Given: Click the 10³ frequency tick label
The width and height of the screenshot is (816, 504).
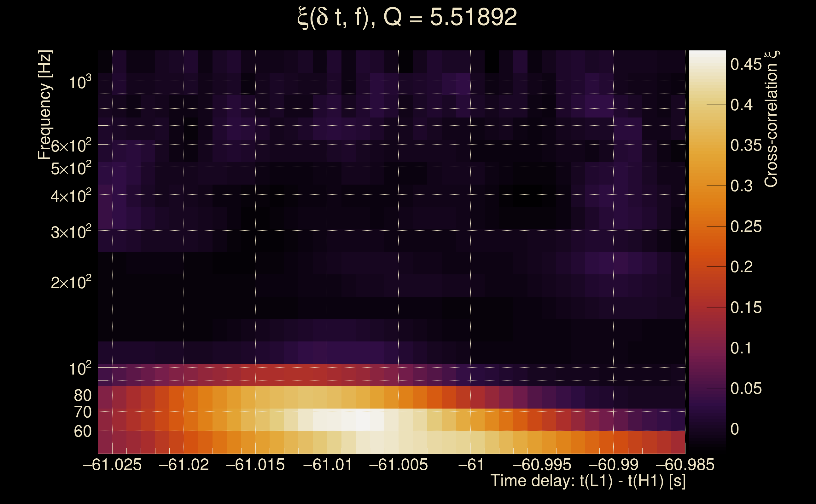Looking at the screenshot, I should point(80,82).
